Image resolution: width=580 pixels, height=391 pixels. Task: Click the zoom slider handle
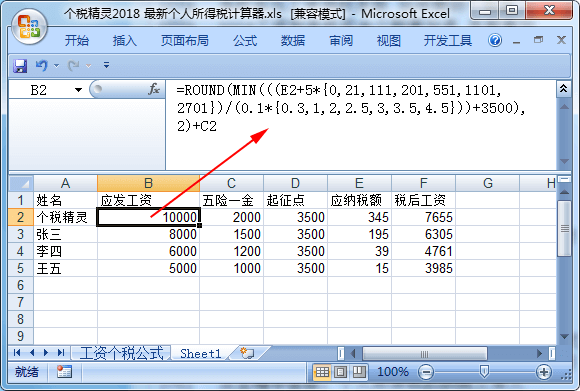tap(484, 371)
